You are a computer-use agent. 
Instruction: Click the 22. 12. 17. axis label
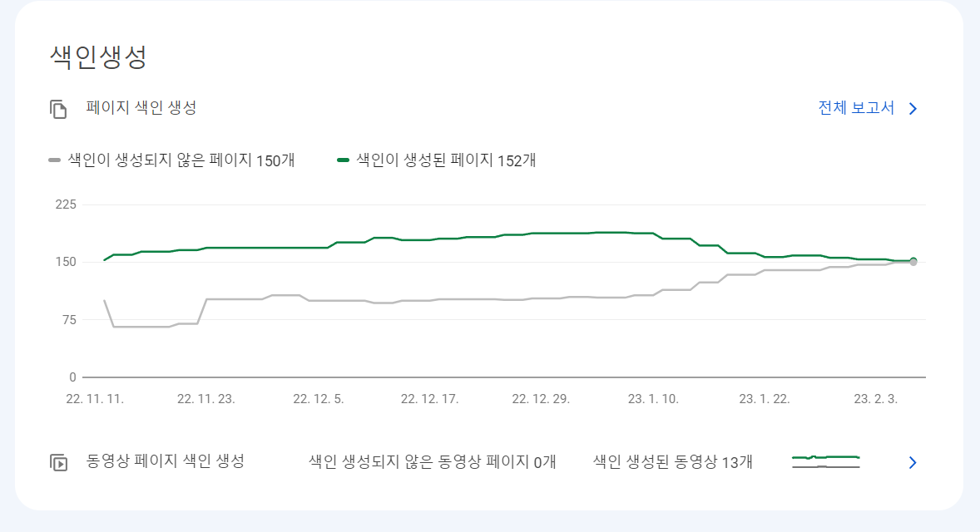(428, 398)
